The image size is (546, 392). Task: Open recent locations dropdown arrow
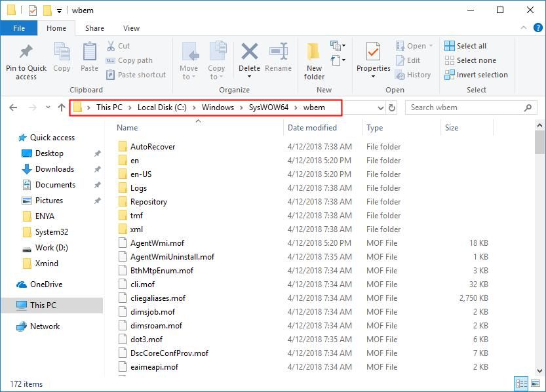47,108
